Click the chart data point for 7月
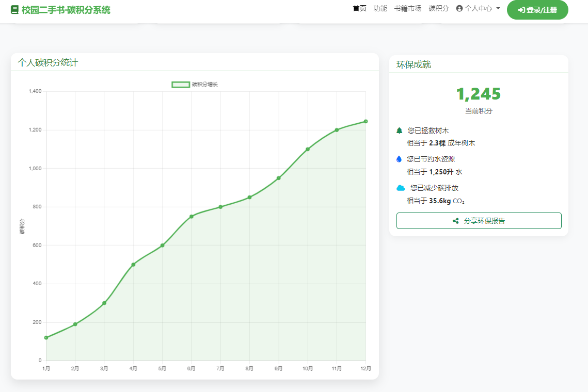The image size is (588, 392). (220, 207)
